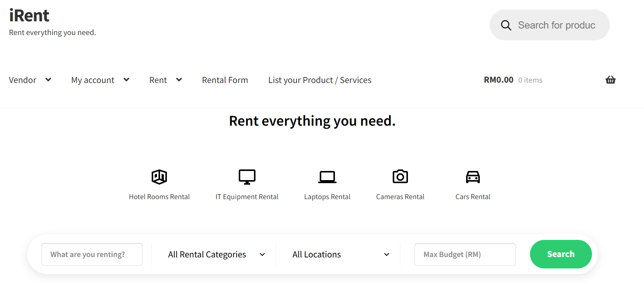Viewport: 644px width, 289px height.
Task: Expand the Vendor menu chevron
Action: (x=48, y=80)
